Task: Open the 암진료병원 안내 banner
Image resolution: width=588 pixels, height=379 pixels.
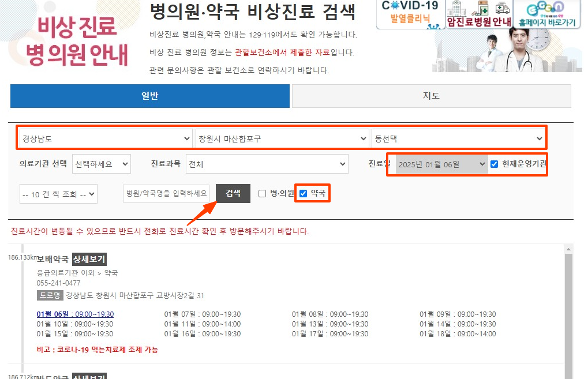Action: click(479, 14)
